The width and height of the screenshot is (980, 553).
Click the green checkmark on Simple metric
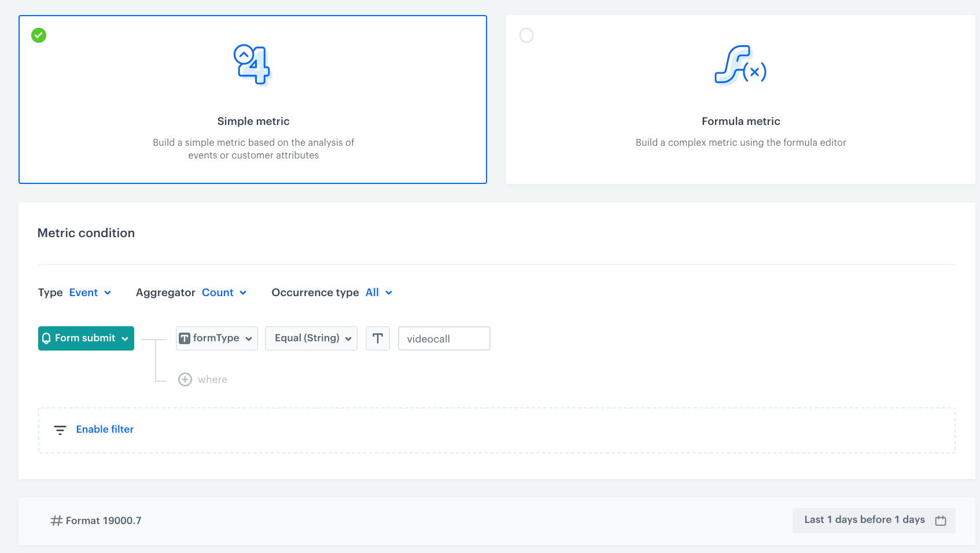click(x=38, y=35)
